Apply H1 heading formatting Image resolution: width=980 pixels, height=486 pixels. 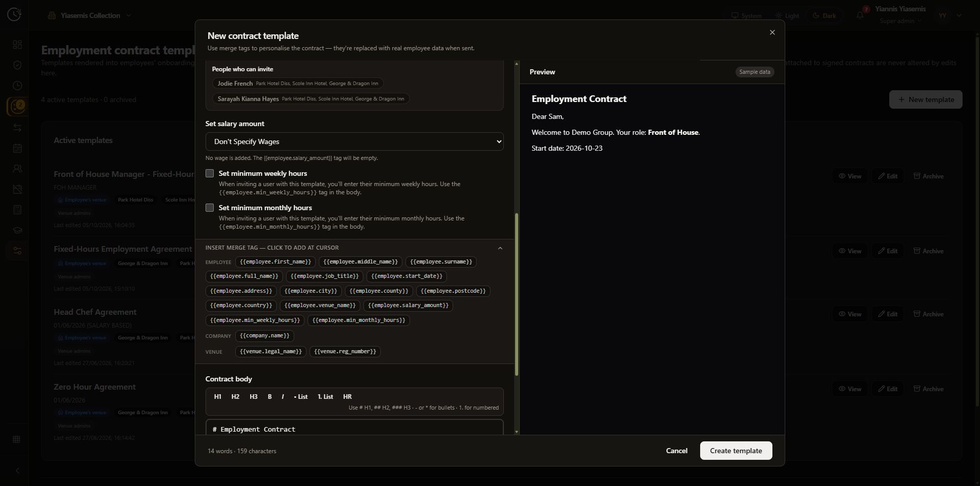218,397
